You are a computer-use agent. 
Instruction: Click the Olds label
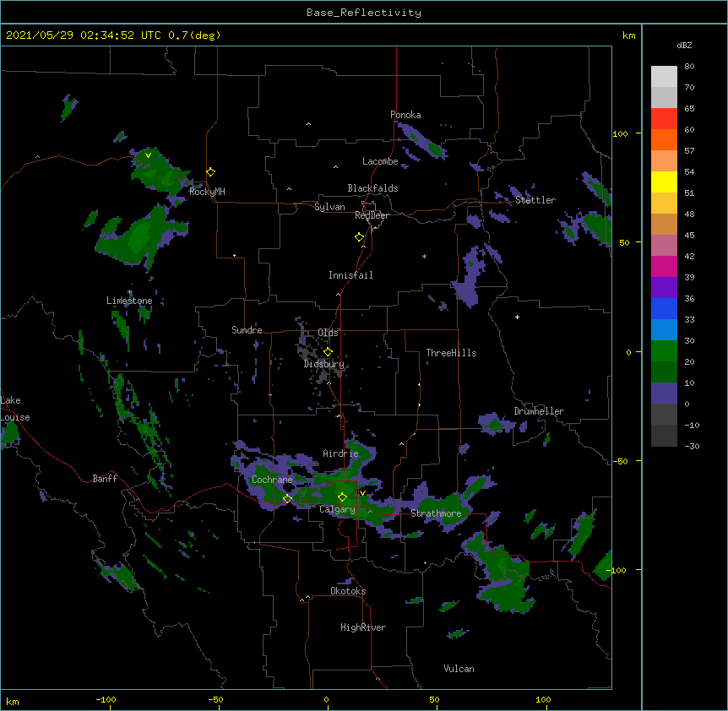pos(328,333)
